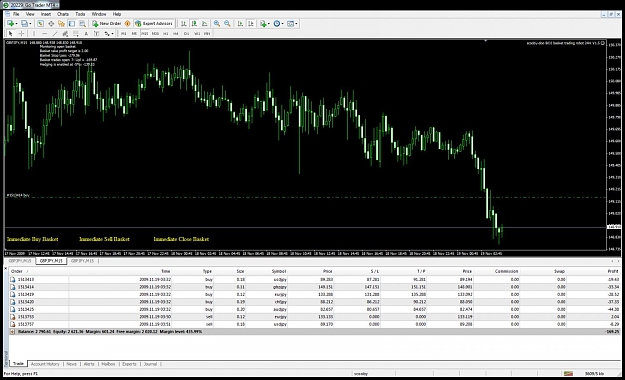Open the Strategy Tester icon
The width and height of the screenshot is (625, 380).
pyautogui.click(x=82, y=24)
